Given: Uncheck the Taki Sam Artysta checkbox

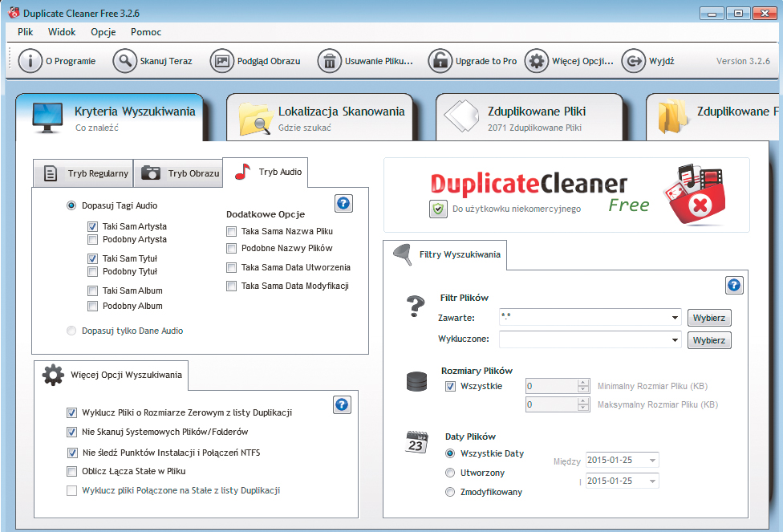Looking at the screenshot, I should [93, 227].
